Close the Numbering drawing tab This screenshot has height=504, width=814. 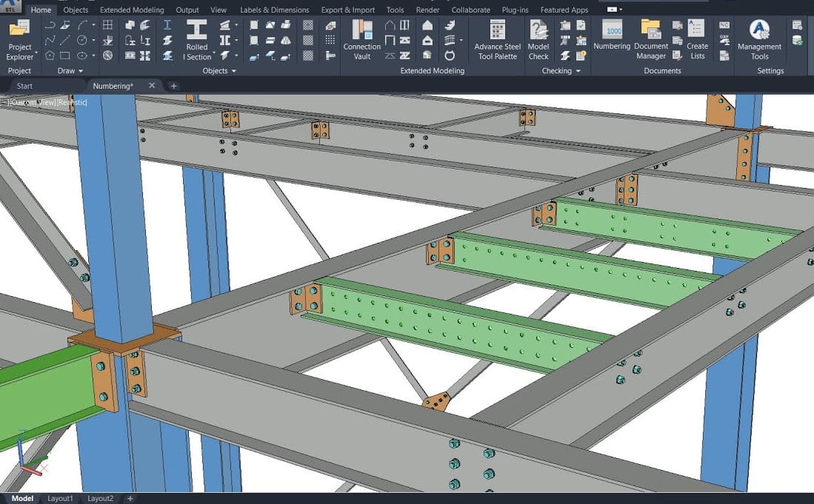(152, 86)
